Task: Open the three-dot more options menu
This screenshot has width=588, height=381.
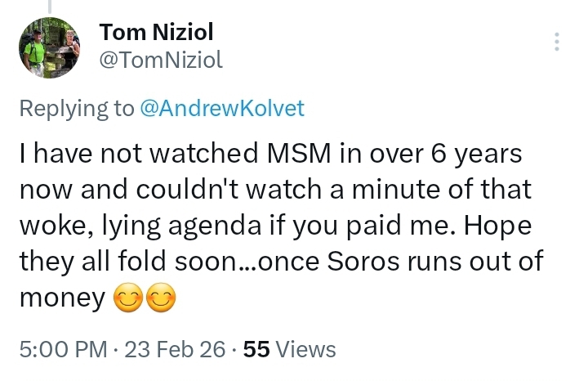Action: [x=557, y=42]
